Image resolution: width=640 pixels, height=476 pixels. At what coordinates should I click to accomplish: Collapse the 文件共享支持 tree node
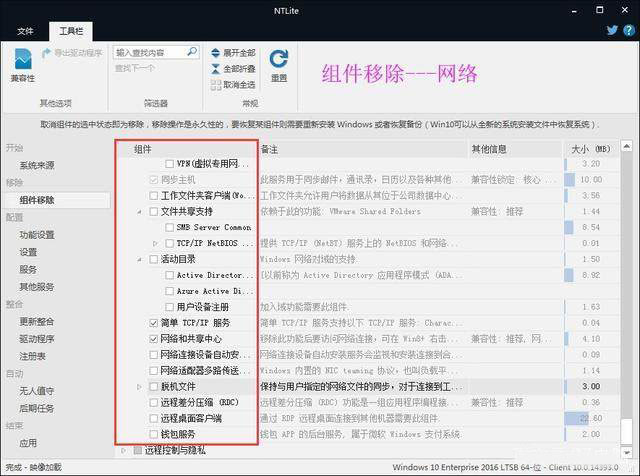(140, 212)
